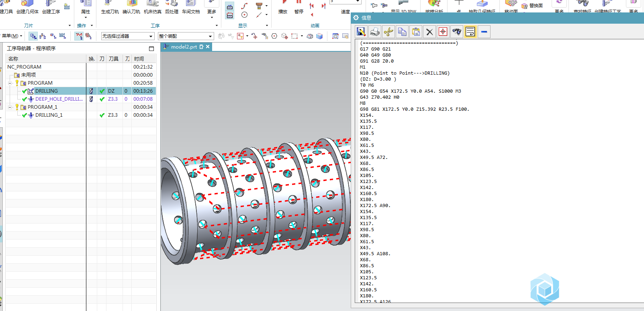Open Find with the binoculars icon
Image resolution: width=644 pixels, height=311 pixels.
pos(456,32)
